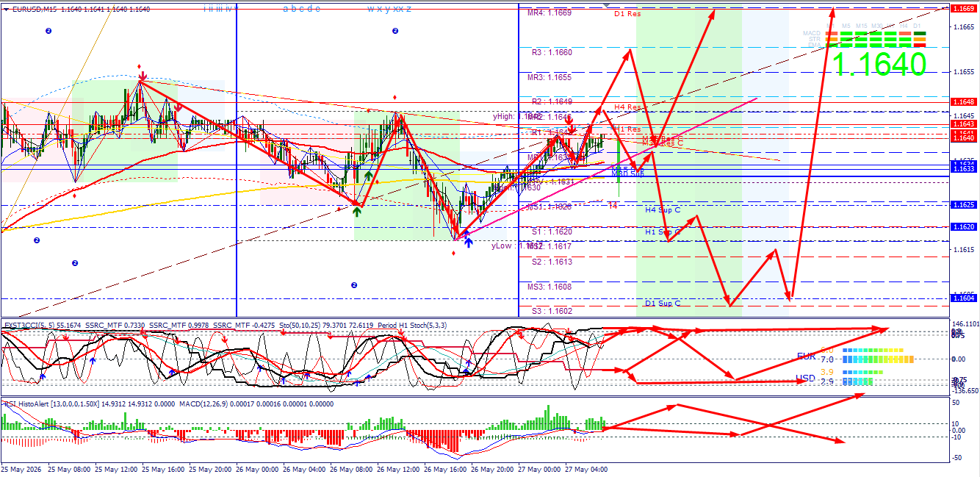Click the 'MS3: 1.1608' pivot label
Image resolution: width=980 pixels, height=477 pixels.
[x=550, y=287]
